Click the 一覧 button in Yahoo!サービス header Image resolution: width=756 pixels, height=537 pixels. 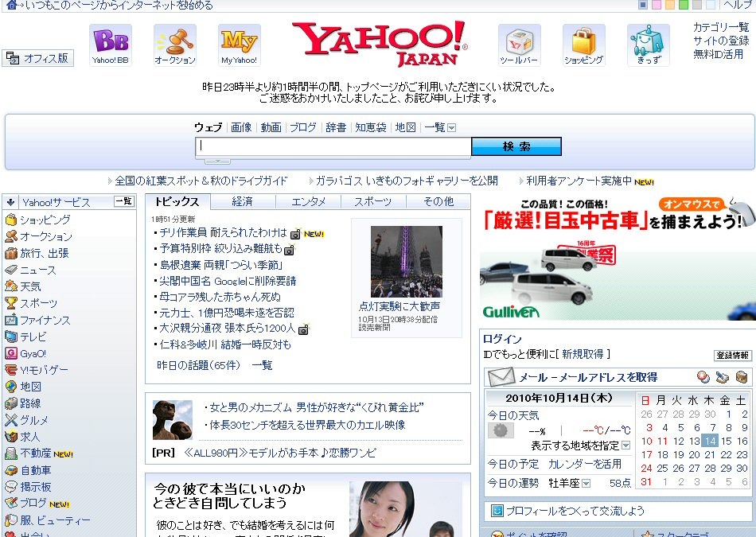(124, 201)
